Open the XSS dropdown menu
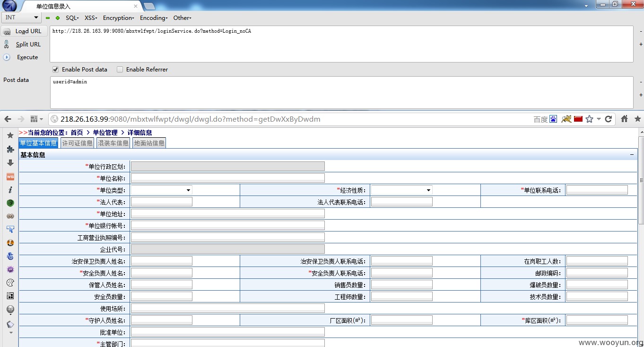The width and height of the screenshot is (644, 347). pos(91,18)
